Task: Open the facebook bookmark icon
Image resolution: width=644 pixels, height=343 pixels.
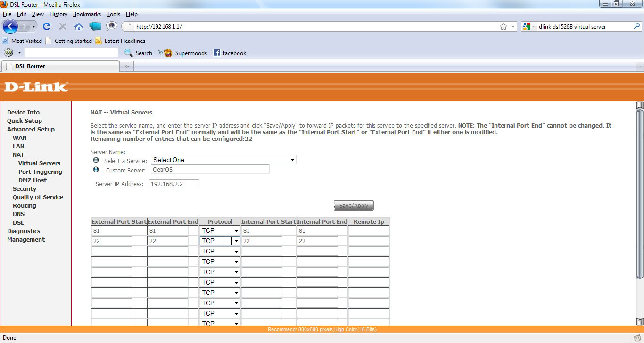Action: [x=216, y=53]
